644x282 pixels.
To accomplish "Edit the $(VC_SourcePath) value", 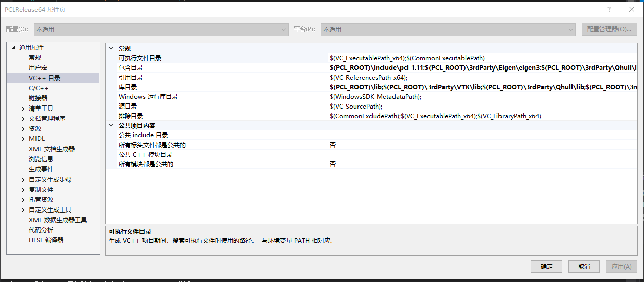I will (x=482, y=107).
